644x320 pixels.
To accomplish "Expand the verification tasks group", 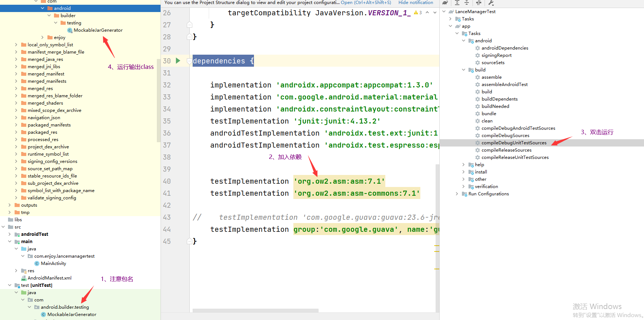I will coord(464,187).
